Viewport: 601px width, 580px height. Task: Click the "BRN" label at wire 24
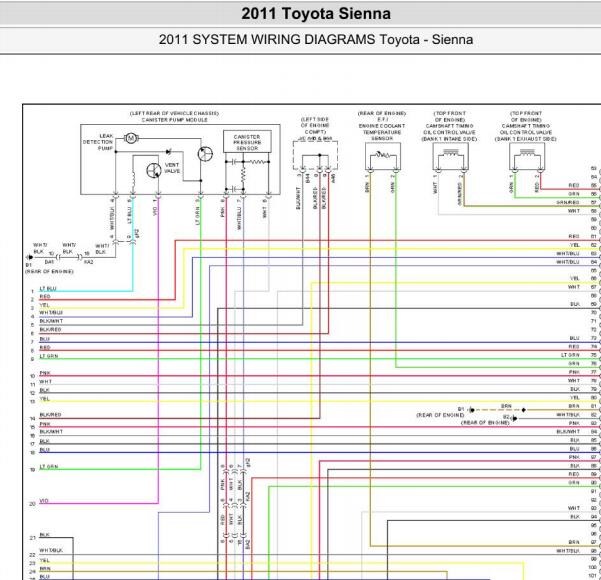tap(45, 569)
